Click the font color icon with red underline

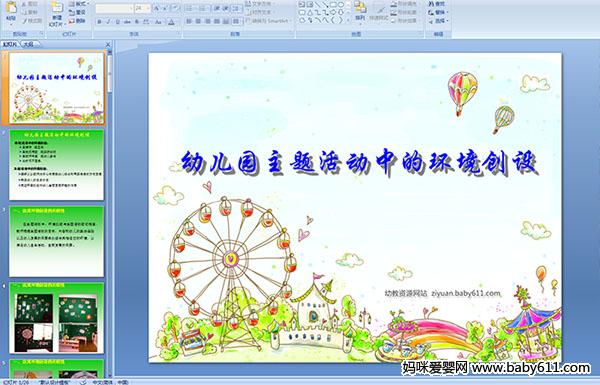[x=171, y=22]
